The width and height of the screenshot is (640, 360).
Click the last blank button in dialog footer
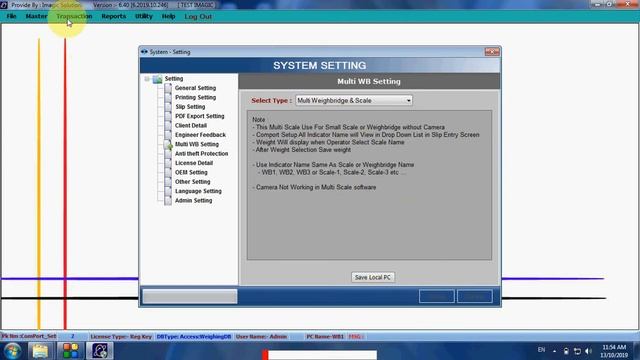(x=475, y=296)
